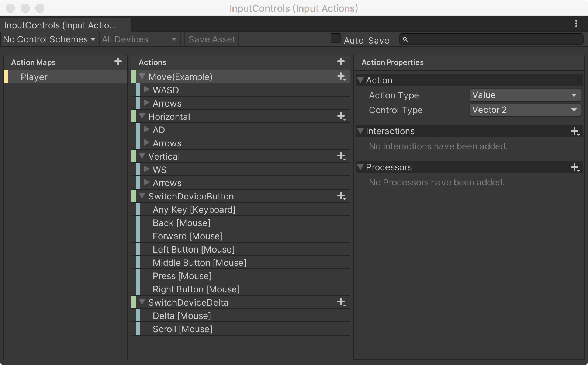This screenshot has width=588, height=365.
Task: Open the window options kebab menu
Action: pyautogui.click(x=576, y=24)
